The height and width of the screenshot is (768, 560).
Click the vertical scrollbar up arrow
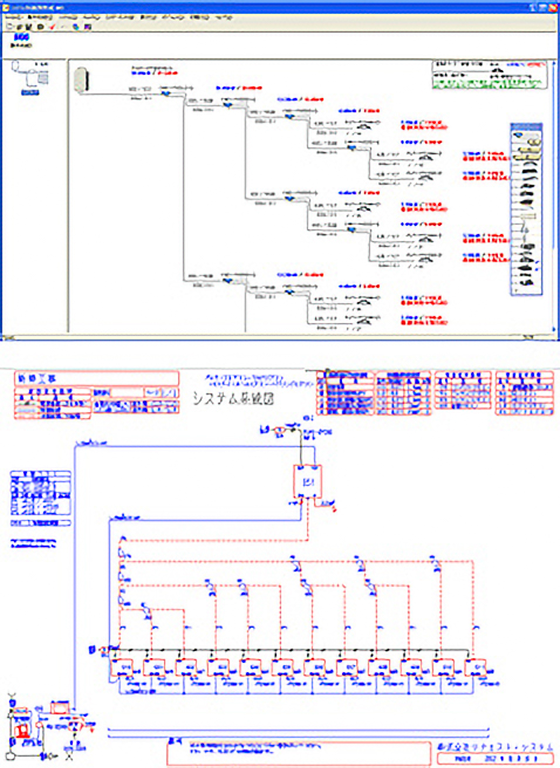click(x=554, y=63)
